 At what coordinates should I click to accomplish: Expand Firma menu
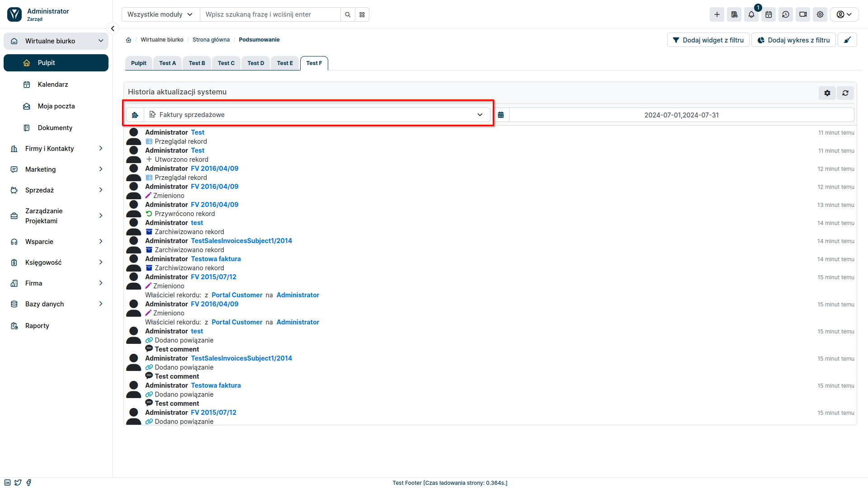point(56,283)
